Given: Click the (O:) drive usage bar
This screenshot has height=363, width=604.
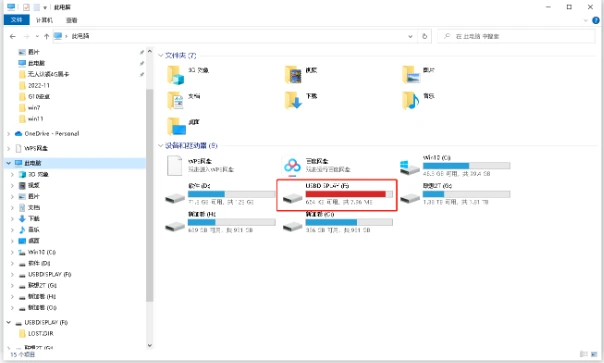Looking at the screenshot, I should pyautogui.click(x=349, y=222).
